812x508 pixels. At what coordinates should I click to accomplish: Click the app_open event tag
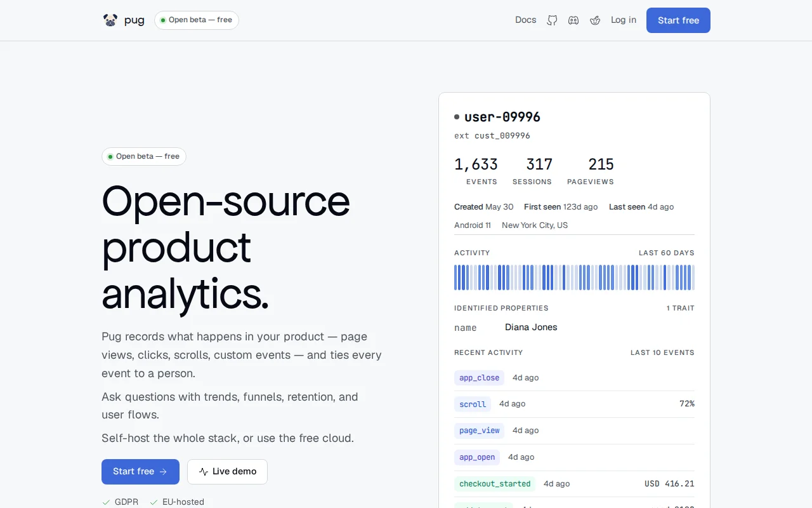point(477,457)
